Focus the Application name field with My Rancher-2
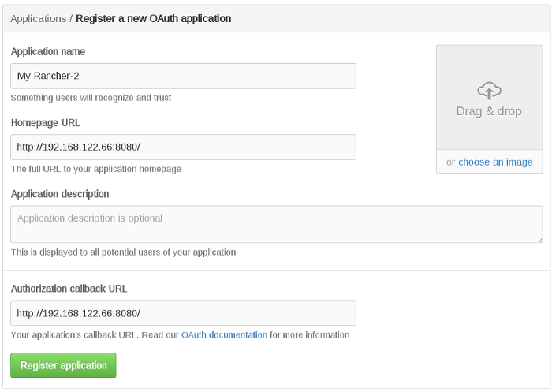The image size is (552, 392). 183,76
